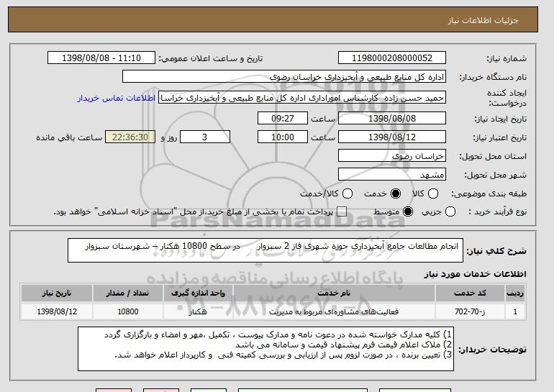The width and height of the screenshot is (554, 392).
Task: Click the شرح کلی نیاز label
Action: pyautogui.click(x=496, y=251)
